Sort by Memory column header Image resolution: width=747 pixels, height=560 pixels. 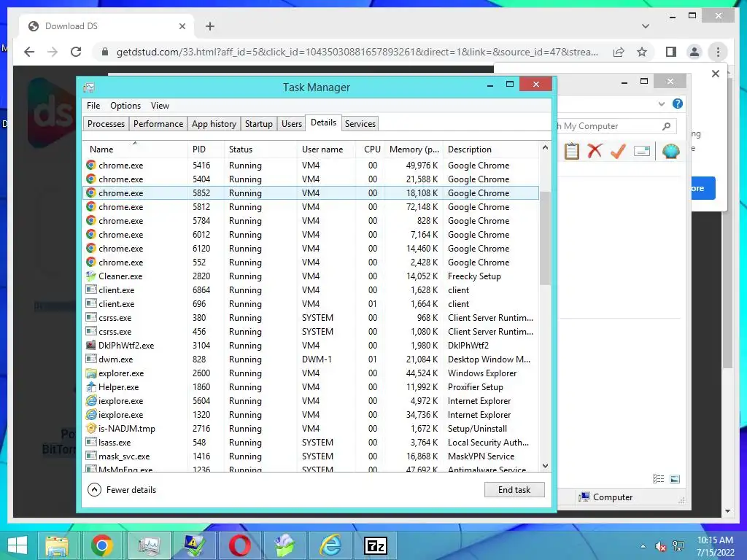pyautogui.click(x=414, y=149)
